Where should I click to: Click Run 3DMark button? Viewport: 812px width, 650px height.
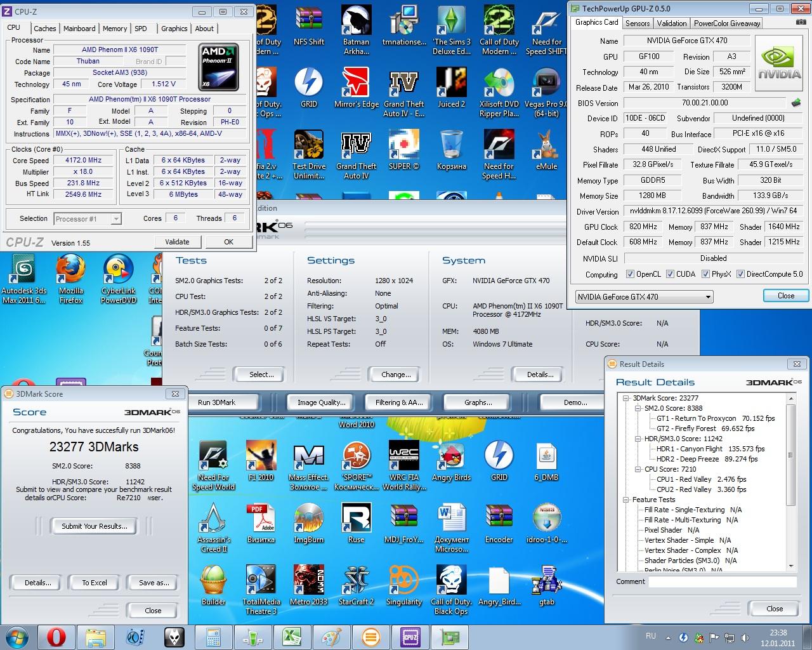(216, 402)
